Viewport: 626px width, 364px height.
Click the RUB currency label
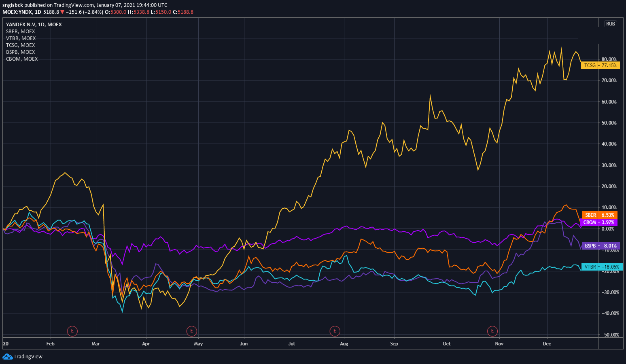tap(611, 24)
